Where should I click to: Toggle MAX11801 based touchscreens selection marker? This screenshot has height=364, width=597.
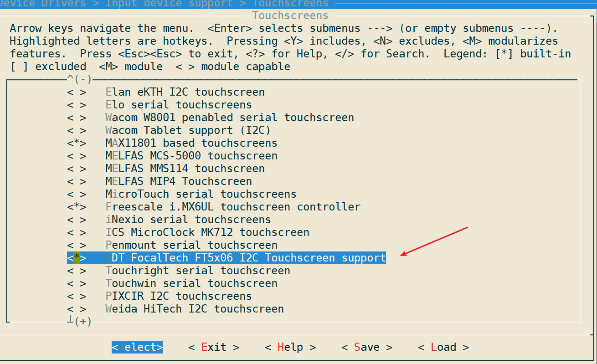[77, 143]
